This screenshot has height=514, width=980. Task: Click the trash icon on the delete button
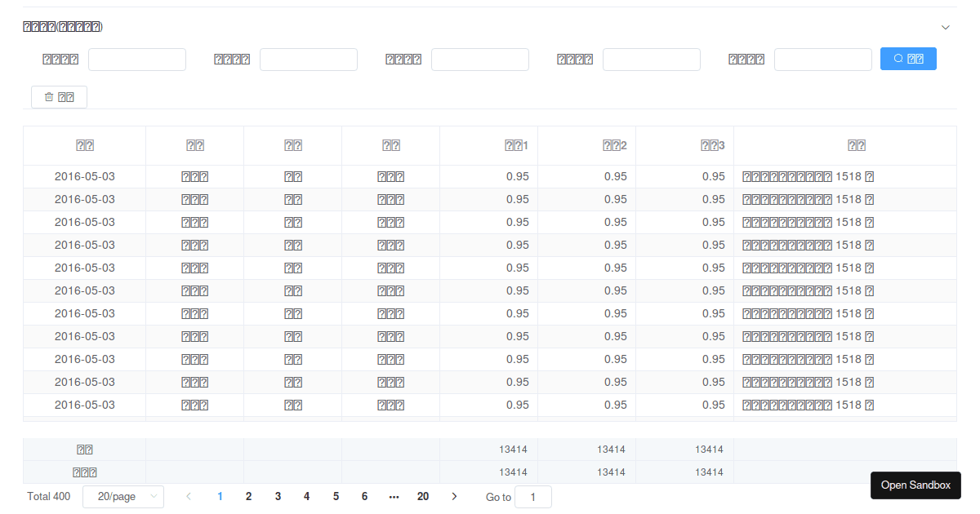pyautogui.click(x=49, y=96)
